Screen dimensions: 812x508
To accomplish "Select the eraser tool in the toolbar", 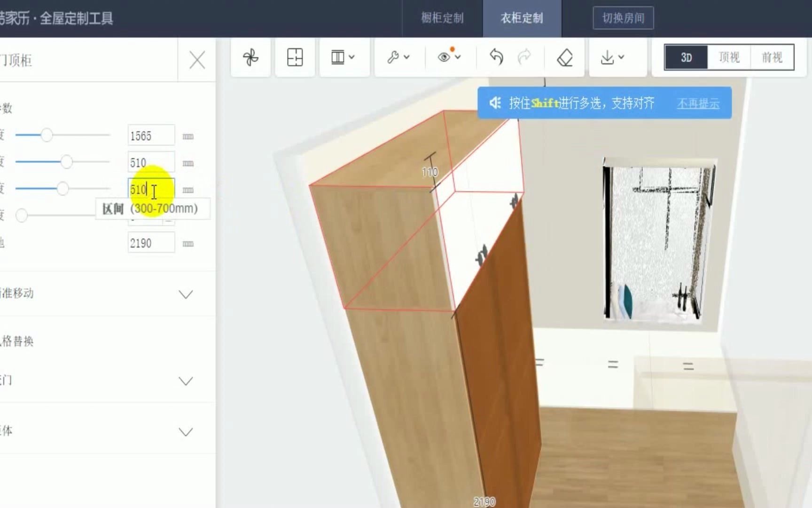I will [565, 57].
